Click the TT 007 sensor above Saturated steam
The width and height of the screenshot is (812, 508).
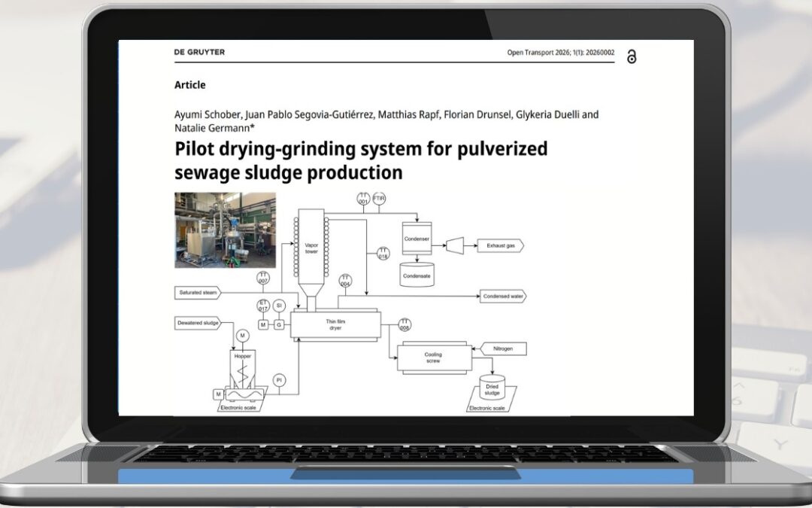pos(263,276)
